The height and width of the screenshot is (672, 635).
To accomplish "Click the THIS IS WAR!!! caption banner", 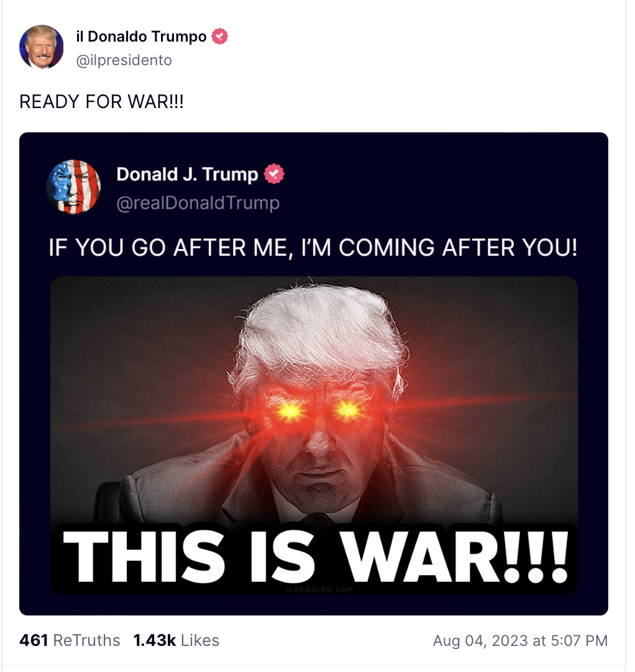I will pos(314,557).
